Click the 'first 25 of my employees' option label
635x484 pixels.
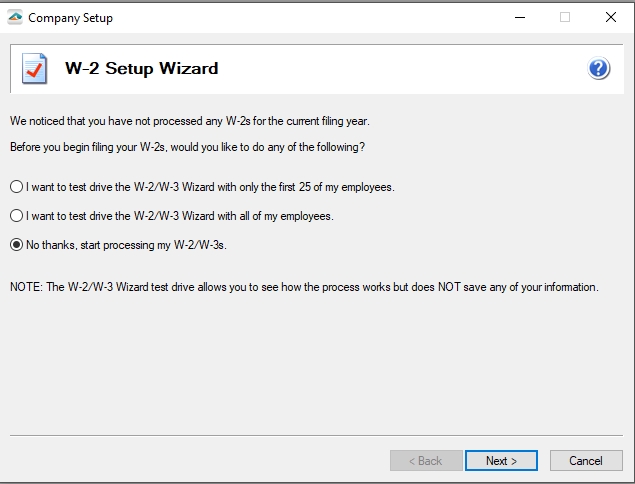pyautogui.click(x=210, y=187)
